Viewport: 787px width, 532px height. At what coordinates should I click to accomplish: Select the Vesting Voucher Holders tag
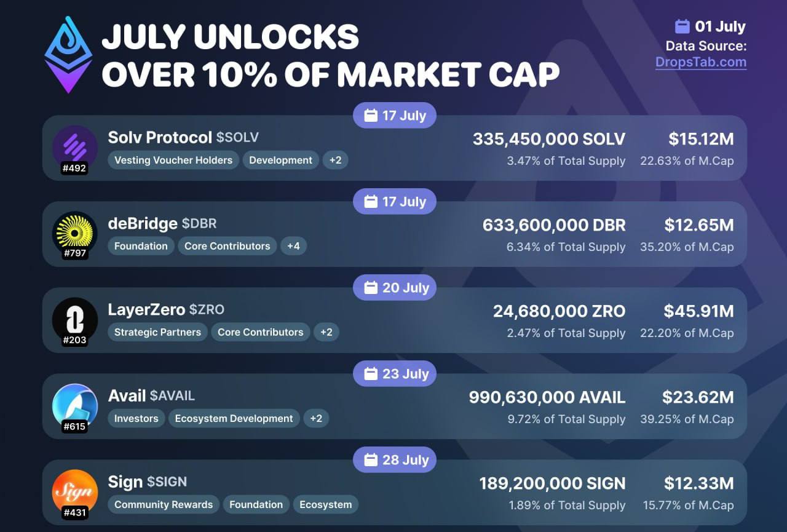[x=173, y=160]
